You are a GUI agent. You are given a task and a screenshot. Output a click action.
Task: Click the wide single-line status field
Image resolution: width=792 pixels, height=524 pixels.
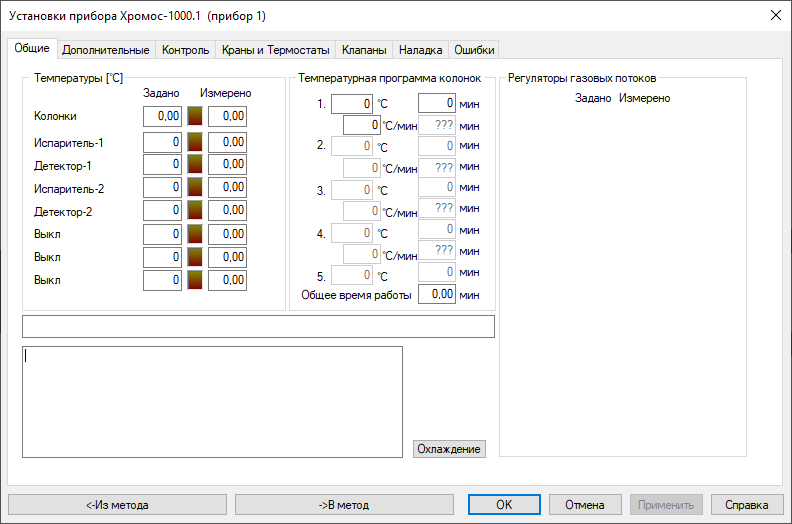click(259, 326)
